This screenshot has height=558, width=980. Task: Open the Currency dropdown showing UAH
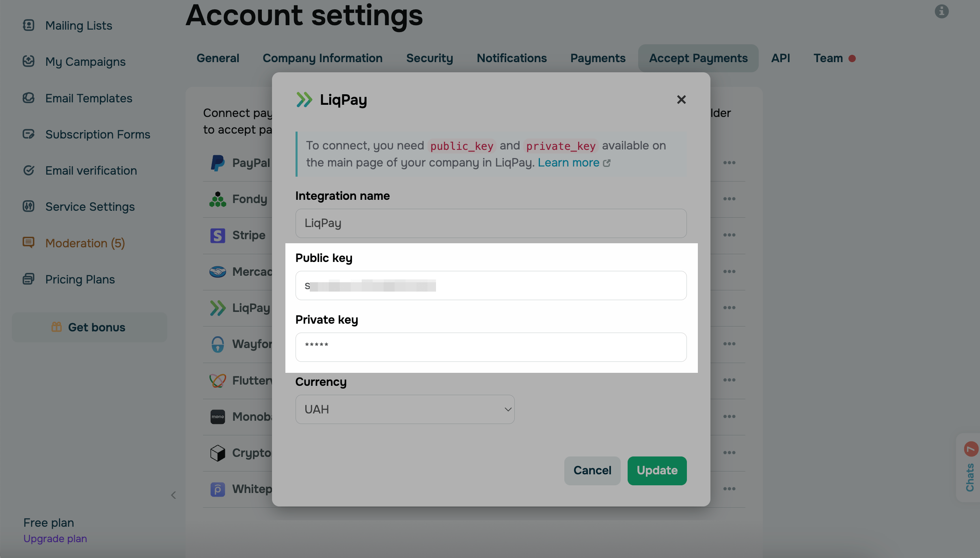pos(405,409)
